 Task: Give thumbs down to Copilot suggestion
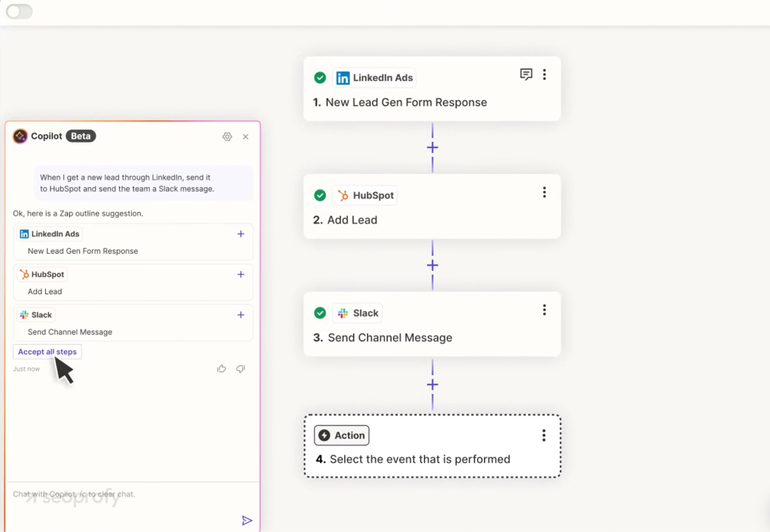click(241, 368)
